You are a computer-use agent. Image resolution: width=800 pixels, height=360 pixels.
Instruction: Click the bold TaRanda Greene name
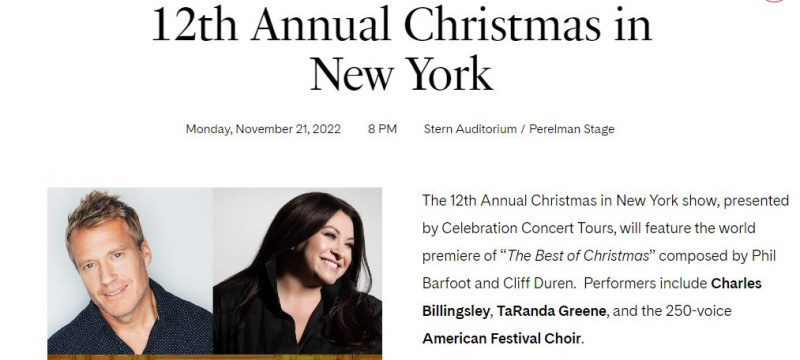point(552,311)
